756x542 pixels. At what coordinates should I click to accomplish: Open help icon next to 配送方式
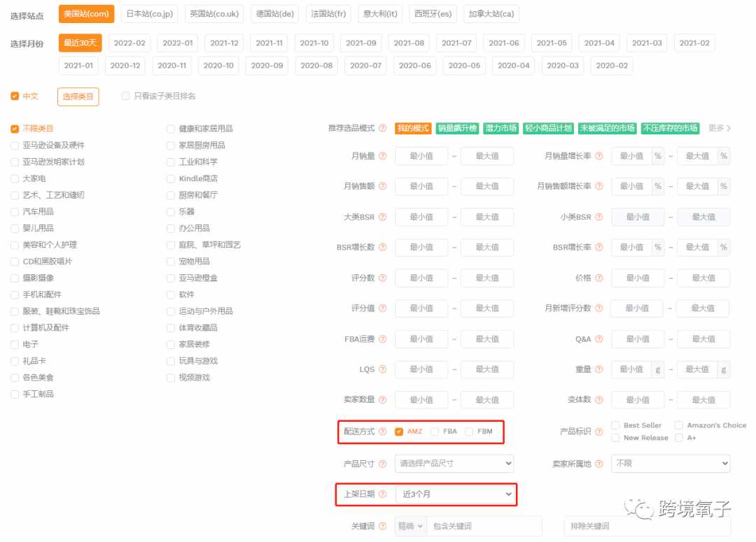(382, 432)
